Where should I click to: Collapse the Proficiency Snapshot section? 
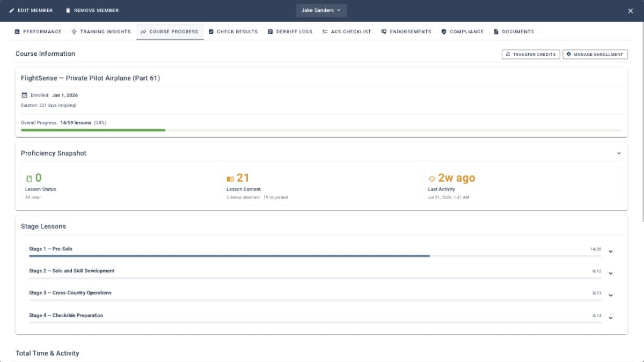619,153
